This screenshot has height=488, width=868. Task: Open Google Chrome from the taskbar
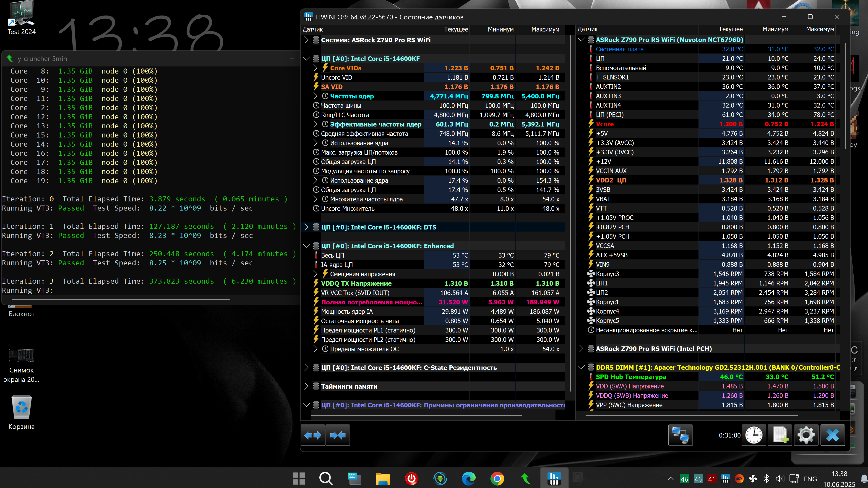[x=497, y=479]
